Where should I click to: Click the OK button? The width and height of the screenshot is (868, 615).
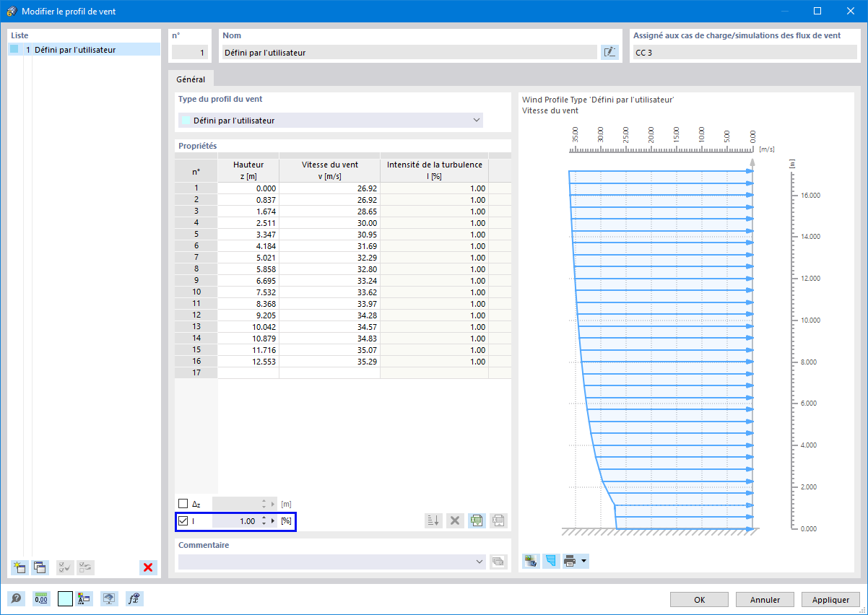pos(699,599)
